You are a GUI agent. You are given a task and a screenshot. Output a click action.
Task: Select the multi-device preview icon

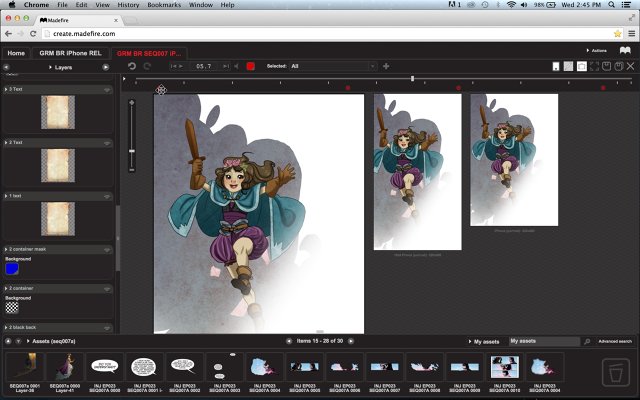(582, 66)
